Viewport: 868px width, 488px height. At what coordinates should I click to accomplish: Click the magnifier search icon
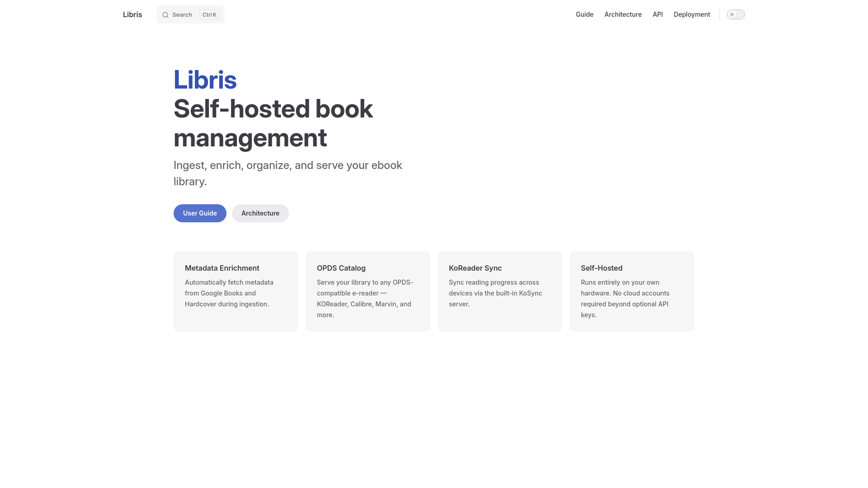[165, 15]
